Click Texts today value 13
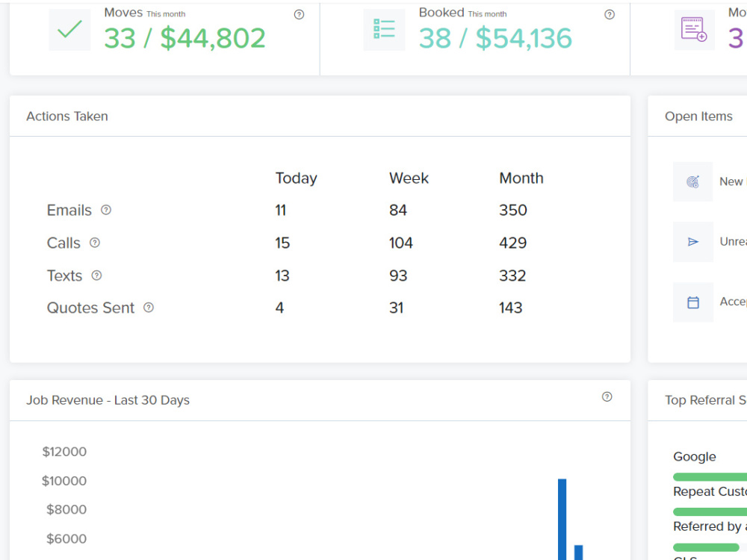The width and height of the screenshot is (747, 560). tap(282, 276)
